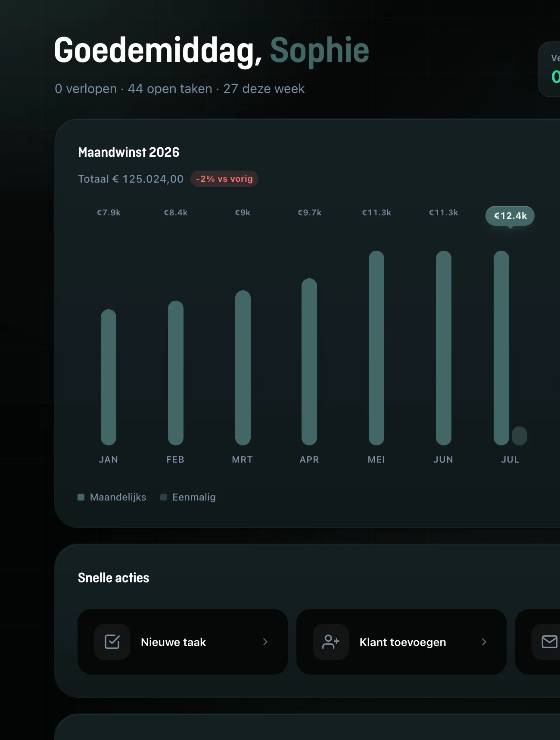Click the JUL axis label
The image size is (560, 740).
pyautogui.click(x=510, y=460)
